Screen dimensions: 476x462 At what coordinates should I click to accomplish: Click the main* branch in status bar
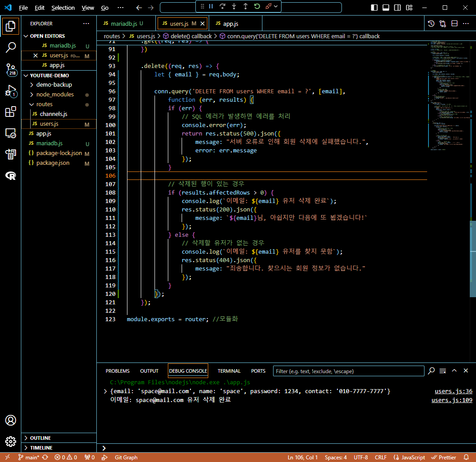pyautogui.click(x=29, y=458)
